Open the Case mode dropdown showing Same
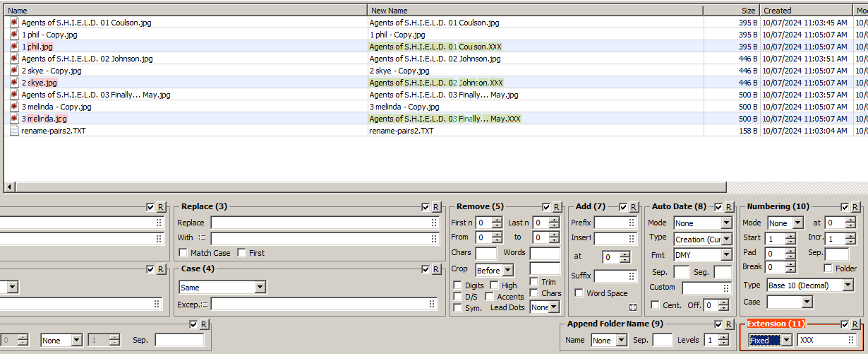This screenshot has height=354, width=868. [x=222, y=288]
